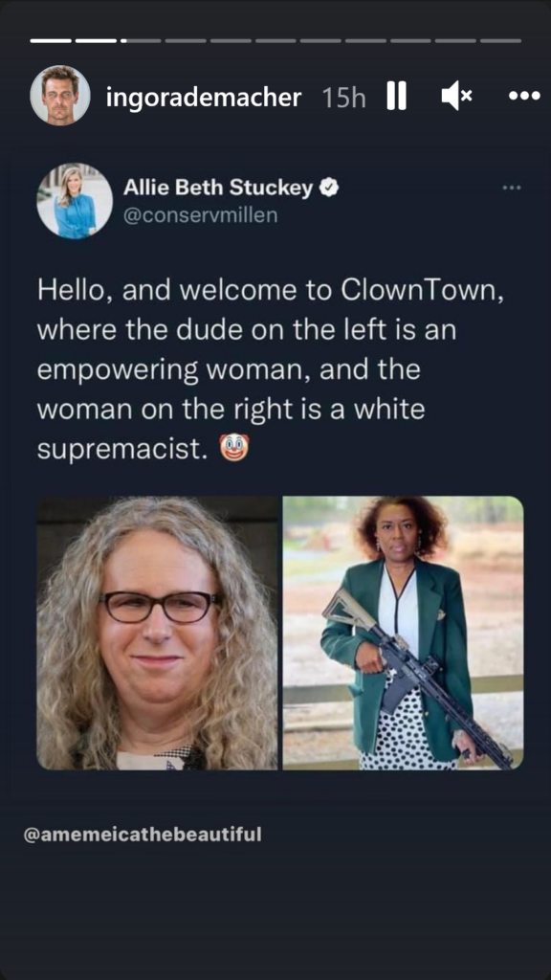Tap the ingorademacher username
551x980 pixels.
(204, 97)
